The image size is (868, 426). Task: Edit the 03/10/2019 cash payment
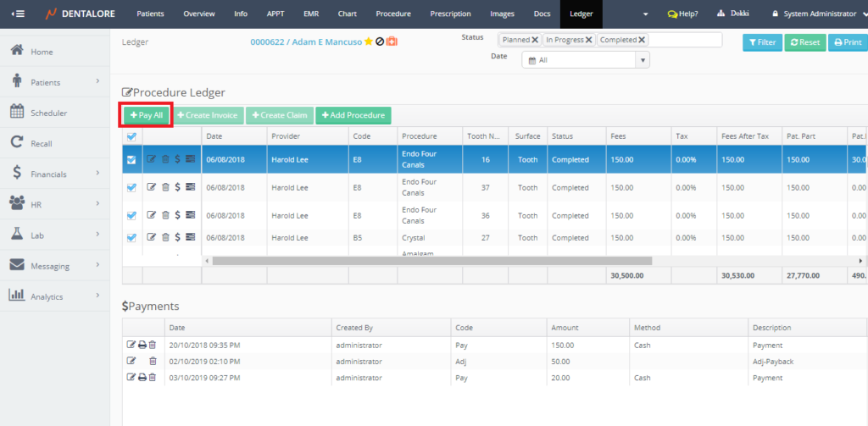click(x=131, y=377)
